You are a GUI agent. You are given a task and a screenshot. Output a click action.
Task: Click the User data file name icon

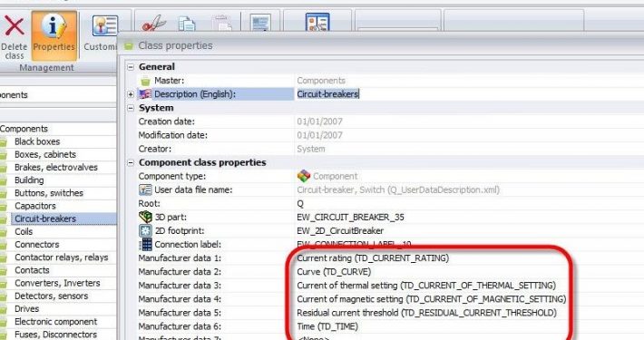[x=145, y=189]
